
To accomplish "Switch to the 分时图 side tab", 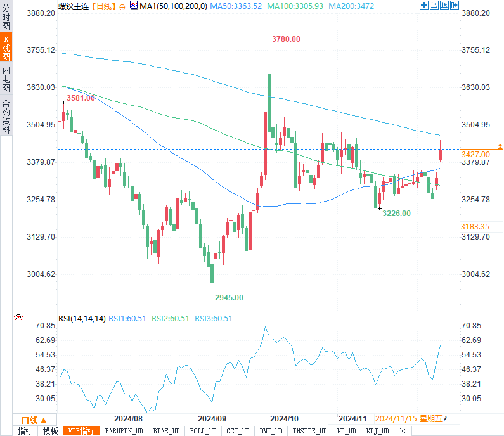I will pos(6,16).
